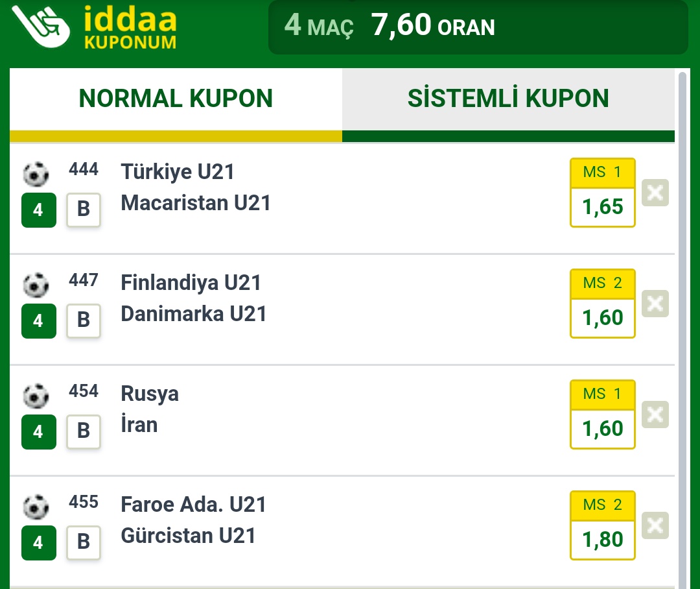Click the MS 2 odds 1,80 box

click(x=603, y=525)
